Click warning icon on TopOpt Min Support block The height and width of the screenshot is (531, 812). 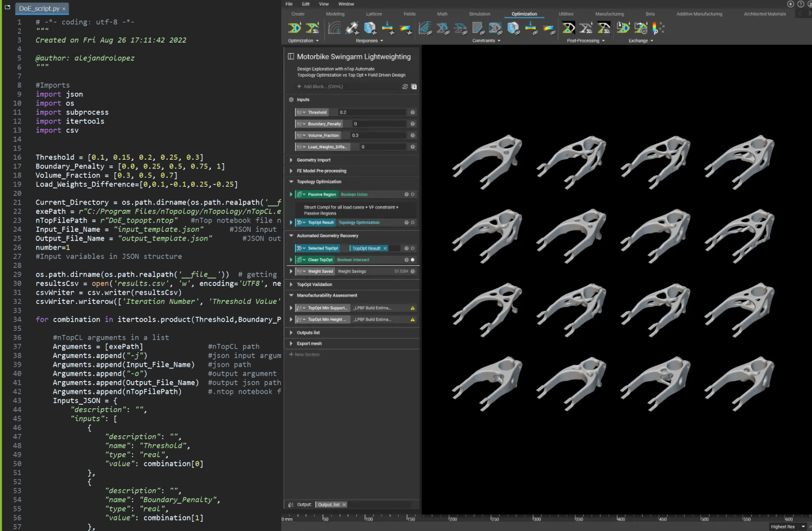click(x=413, y=308)
